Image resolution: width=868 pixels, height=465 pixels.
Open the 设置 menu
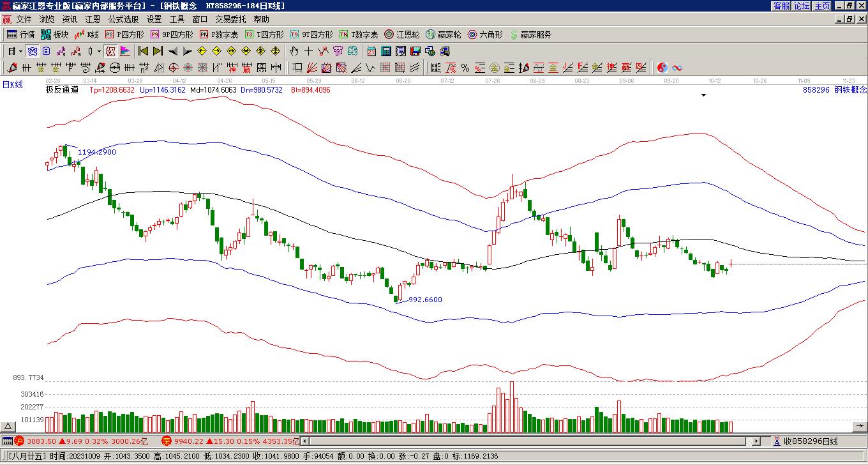[x=154, y=19]
